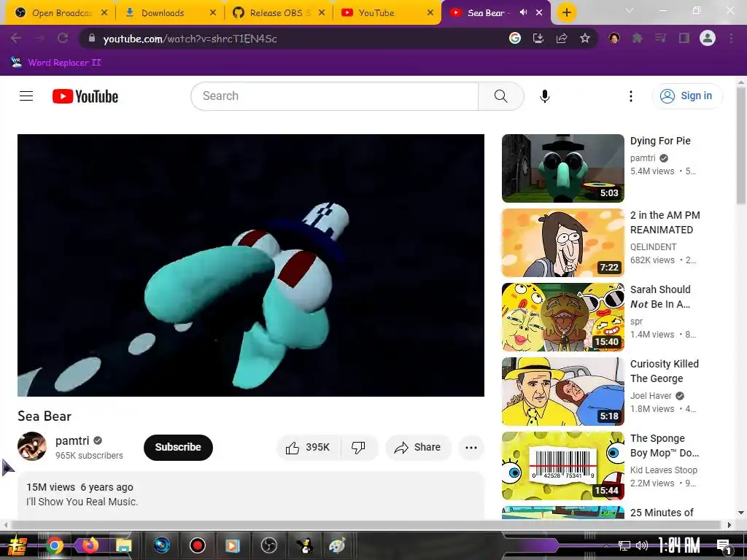Screen dimensions: 747x560
Task: Open 2 in the AM PM REANIMATED title
Action: [x=665, y=222]
